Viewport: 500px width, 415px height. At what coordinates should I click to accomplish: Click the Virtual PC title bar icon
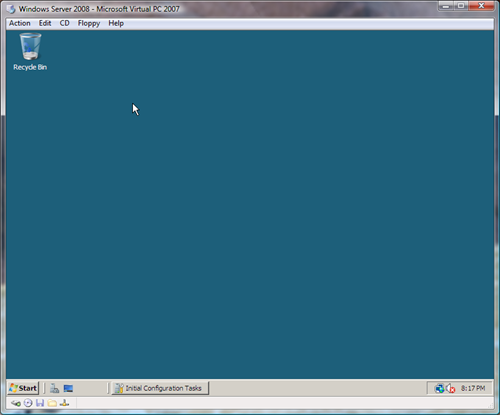[x=11, y=9]
